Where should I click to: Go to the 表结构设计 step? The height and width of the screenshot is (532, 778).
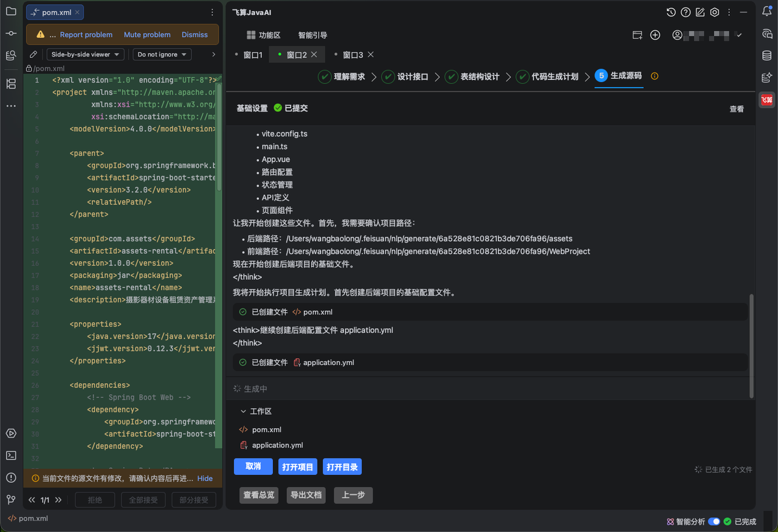[x=472, y=77]
